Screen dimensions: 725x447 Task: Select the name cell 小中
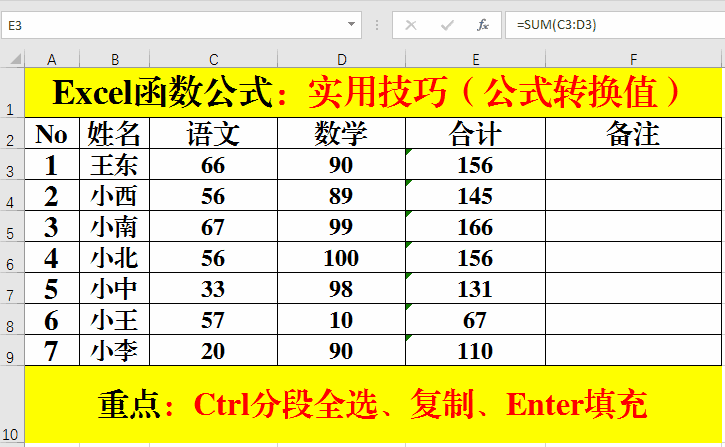coord(115,288)
